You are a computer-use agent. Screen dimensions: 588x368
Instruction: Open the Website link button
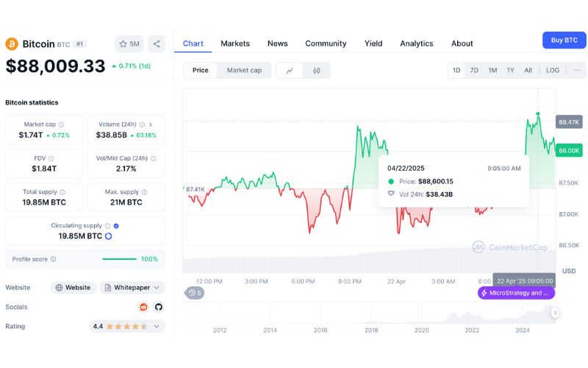[x=73, y=288]
